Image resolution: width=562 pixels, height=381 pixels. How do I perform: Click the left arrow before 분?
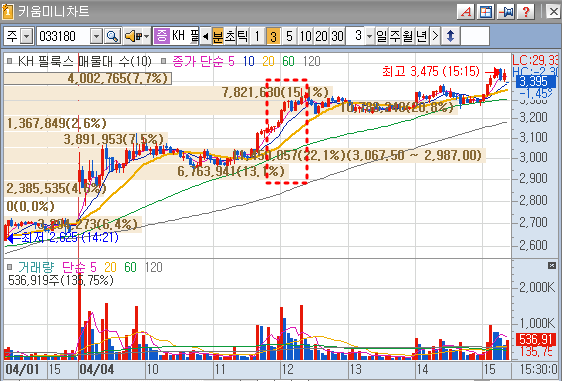(205, 36)
